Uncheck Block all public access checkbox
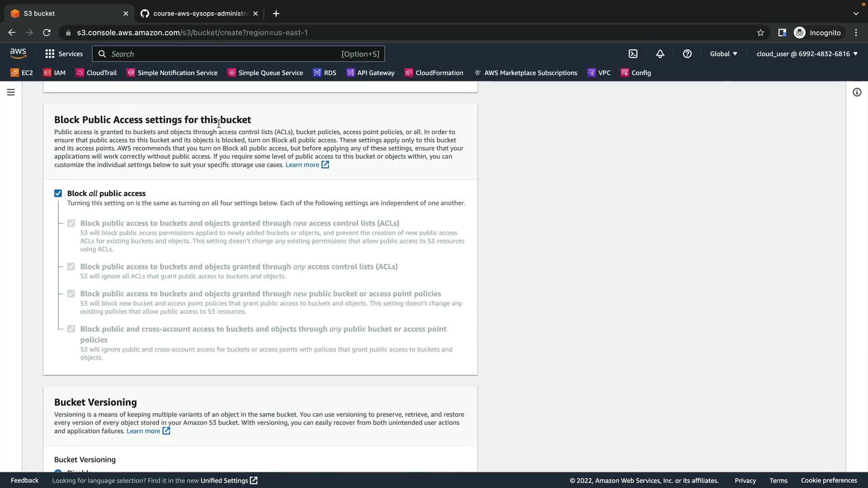The width and height of the screenshot is (868, 488). 58,193
